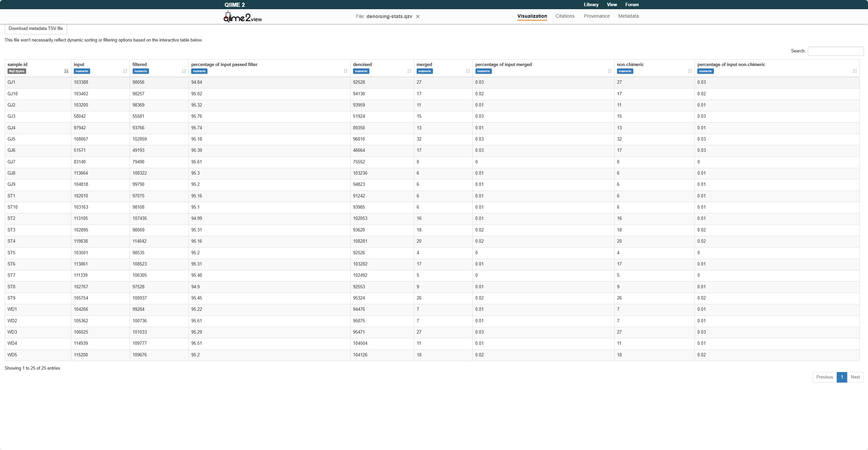
Task: Click the sort icon in sample-id column
Action: [x=66, y=71]
